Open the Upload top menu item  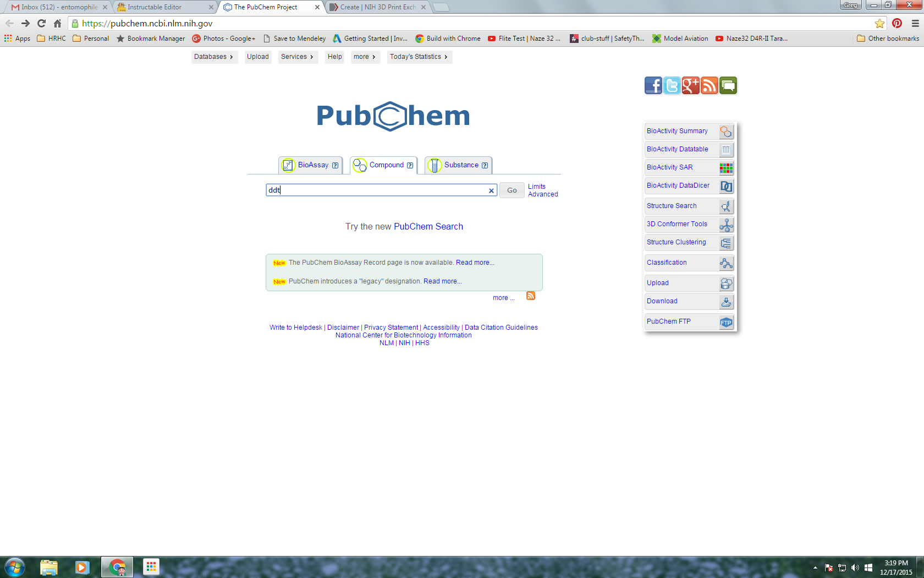(x=258, y=57)
